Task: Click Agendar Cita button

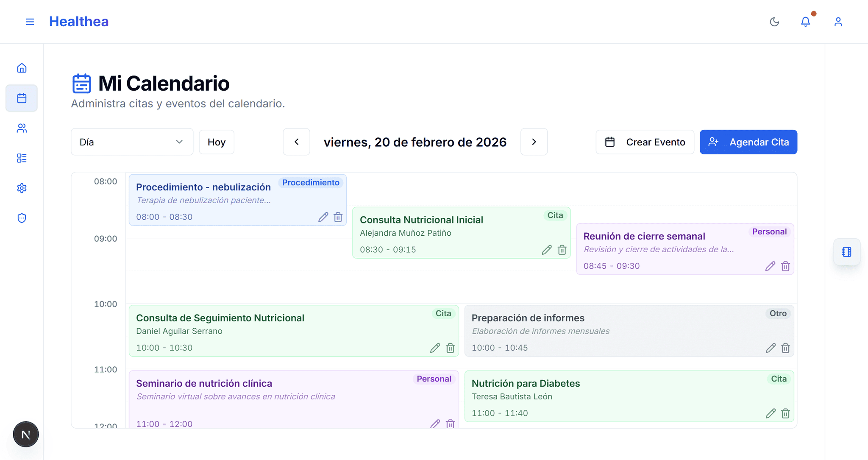Action: 748,142
